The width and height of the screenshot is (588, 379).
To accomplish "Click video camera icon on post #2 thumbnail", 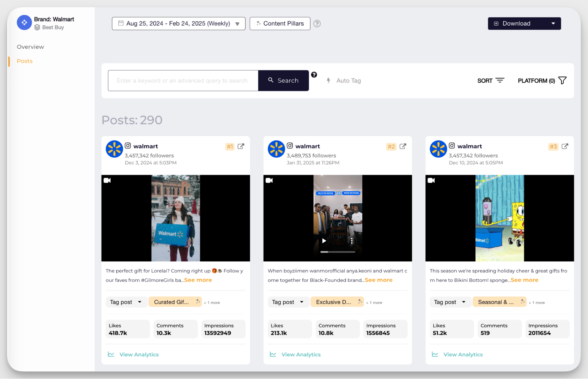I will [x=269, y=180].
